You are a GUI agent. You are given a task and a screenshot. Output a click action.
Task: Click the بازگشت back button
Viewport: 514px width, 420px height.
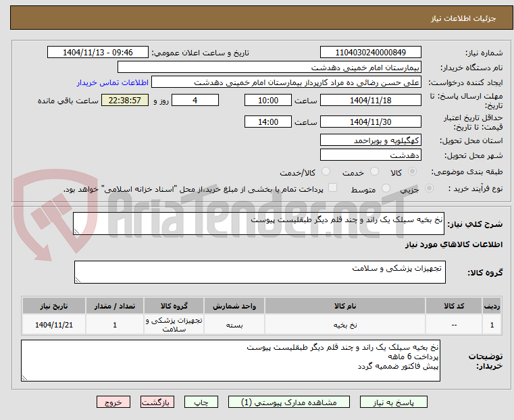pyautogui.click(x=157, y=402)
